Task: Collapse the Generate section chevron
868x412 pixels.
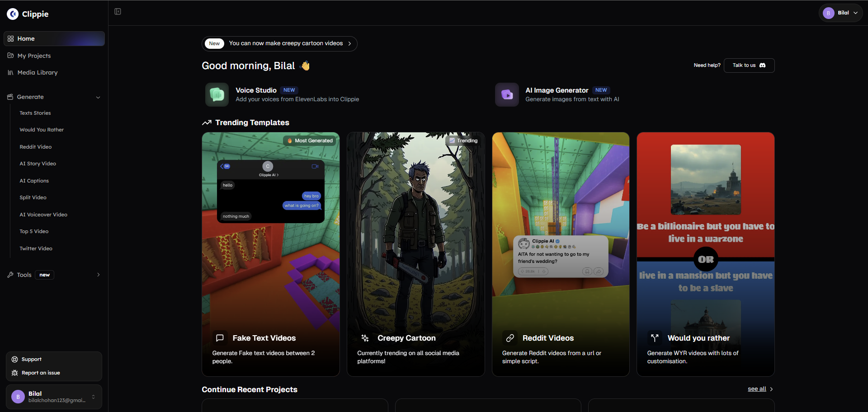Action: click(x=98, y=97)
